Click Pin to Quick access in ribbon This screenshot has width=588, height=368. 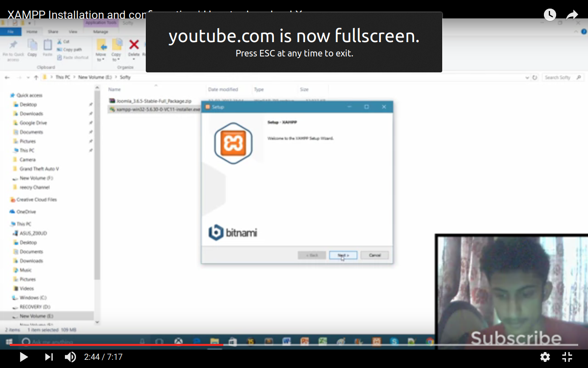[13, 51]
